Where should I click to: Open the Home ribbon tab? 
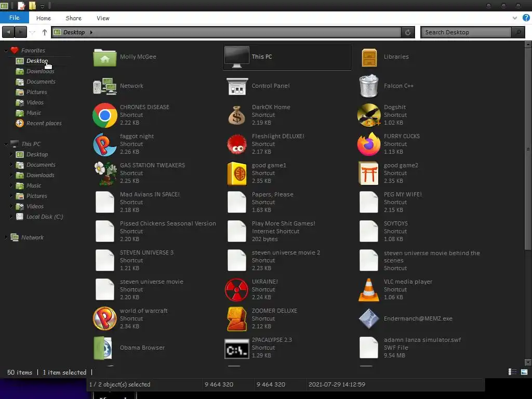(44, 18)
